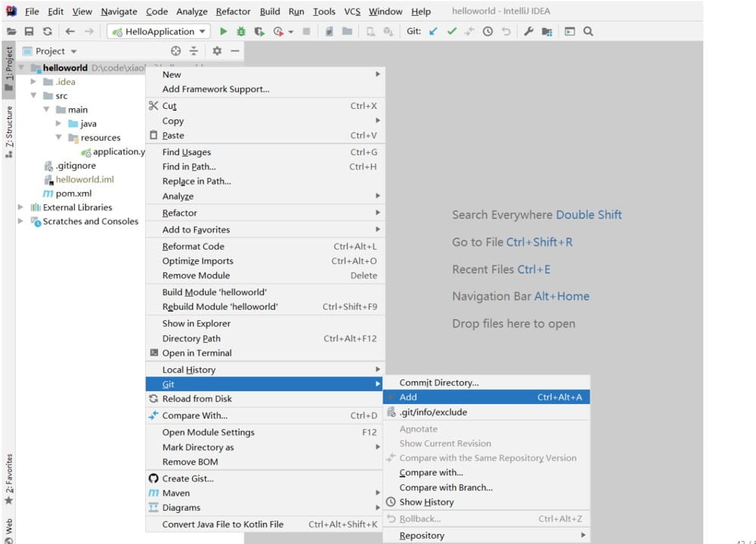This screenshot has width=756, height=544.
Task: Open Project panel gear options
Action: [x=217, y=51]
